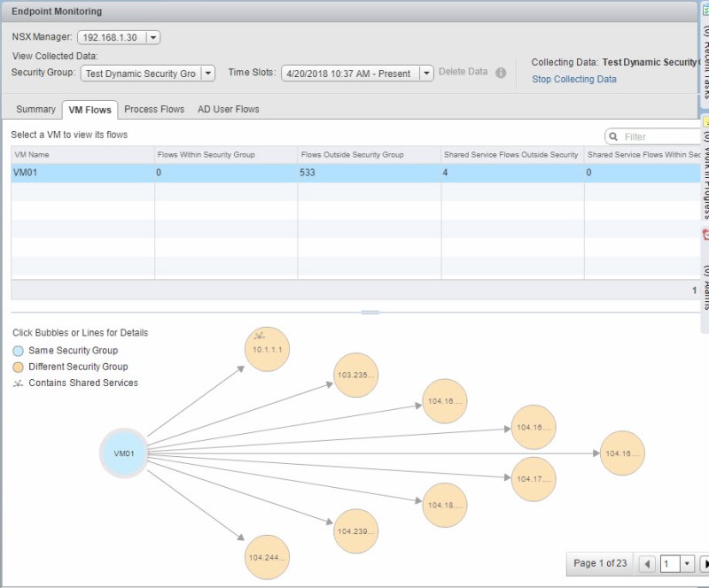The image size is (709, 588).
Task: Open the Time Slots dropdown
Action: point(425,73)
